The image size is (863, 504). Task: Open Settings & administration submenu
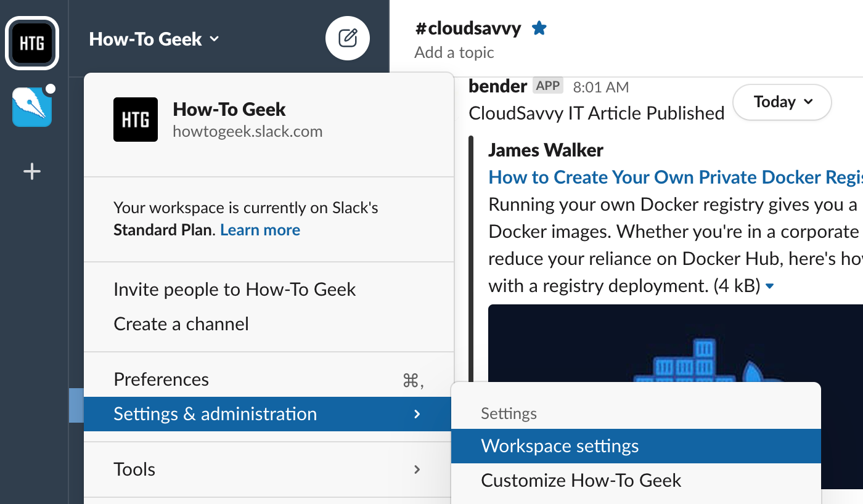tap(268, 414)
